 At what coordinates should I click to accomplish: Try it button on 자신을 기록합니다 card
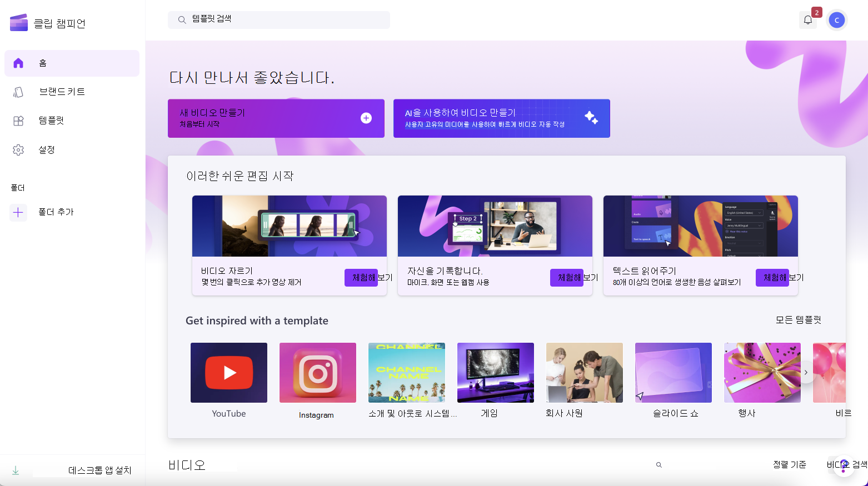click(567, 278)
